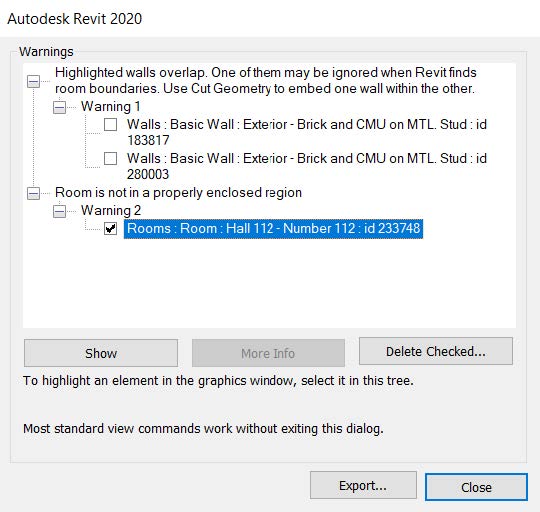Click the Show button
The image size is (540, 512).
tap(101, 353)
